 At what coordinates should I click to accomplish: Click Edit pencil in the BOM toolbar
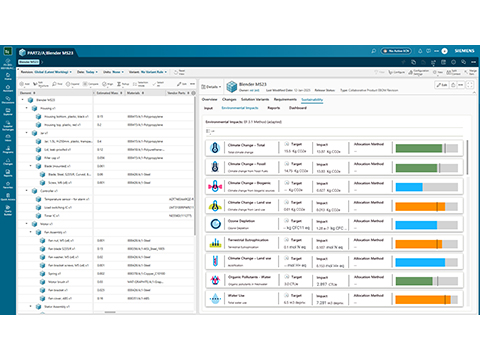click(182, 84)
